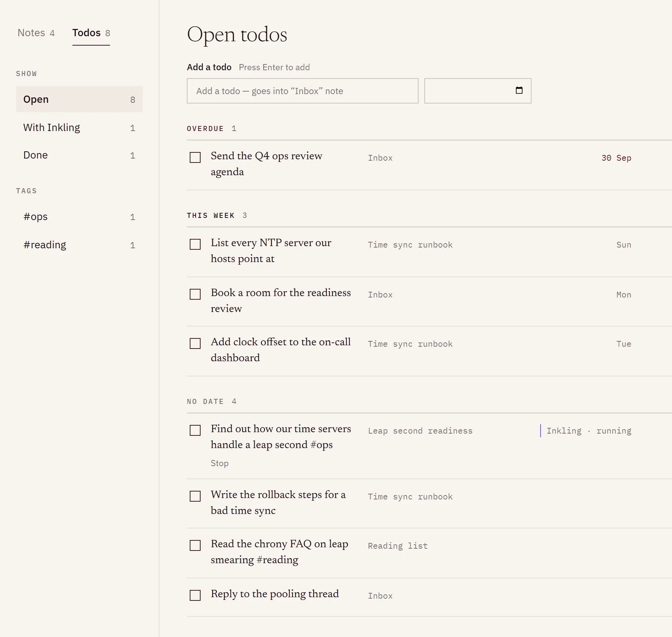Select the 'Read the chrony FAQ' todo text
This screenshot has height=637, width=672.
pyautogui.click(x=280, y=552)
